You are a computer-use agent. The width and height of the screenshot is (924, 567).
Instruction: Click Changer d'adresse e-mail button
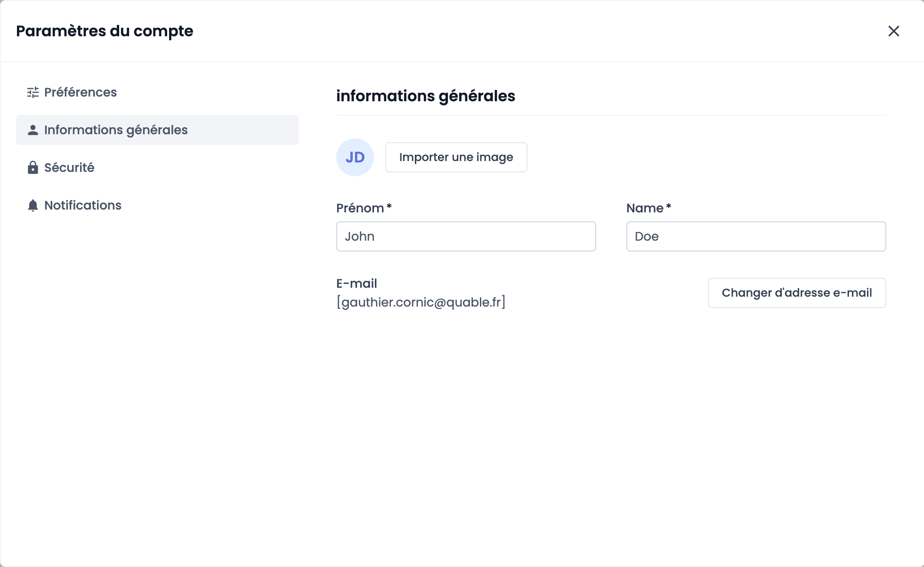(797, 293)
